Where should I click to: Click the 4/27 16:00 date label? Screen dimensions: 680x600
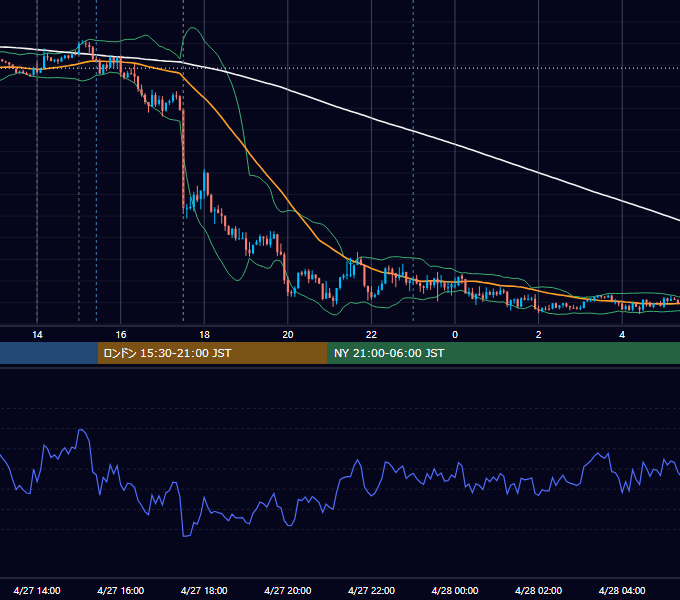click(x=121, y=590)
